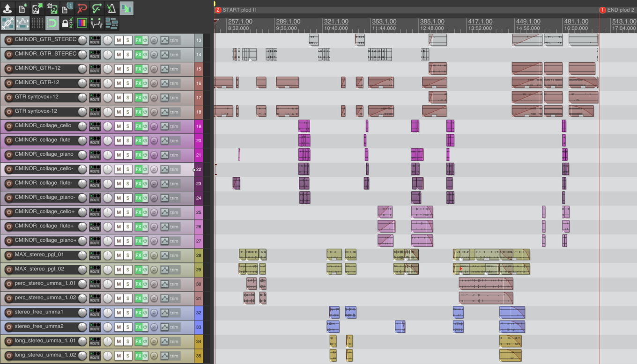Open envelope trim menu on long_stereo_umma_1..01
Screen dimensions: 637x364
coord(164,342)
